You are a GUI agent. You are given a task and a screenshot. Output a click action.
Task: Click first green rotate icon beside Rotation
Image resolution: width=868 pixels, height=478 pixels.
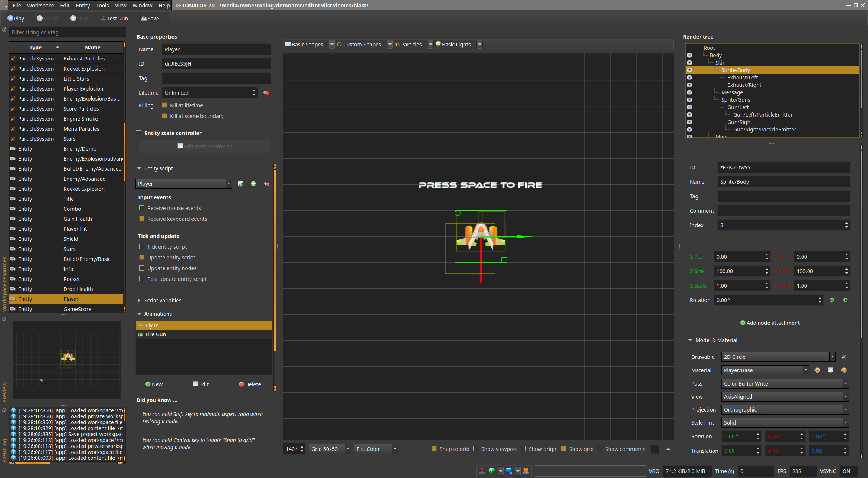click(x=832, y=300)
